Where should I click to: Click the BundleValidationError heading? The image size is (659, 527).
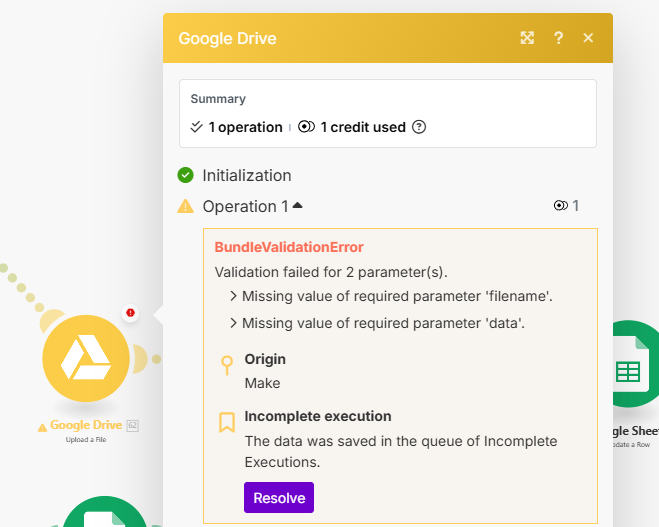[289, 247]
